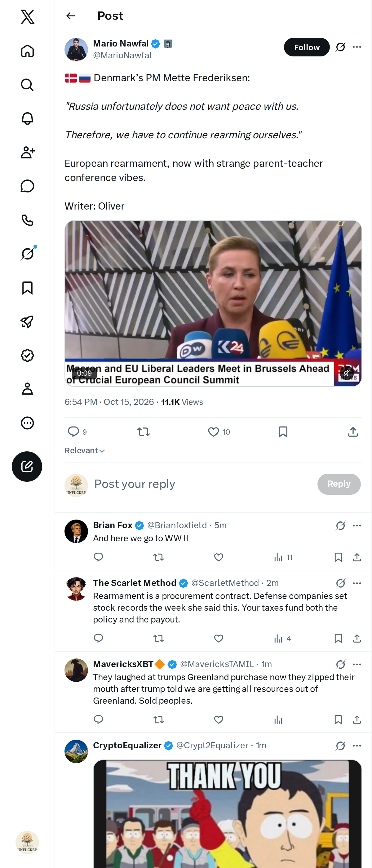372x868 pixels.
Task: Bookmark Mario Nawfal's post
Action: pyautogui.click(x=283, y=432)
